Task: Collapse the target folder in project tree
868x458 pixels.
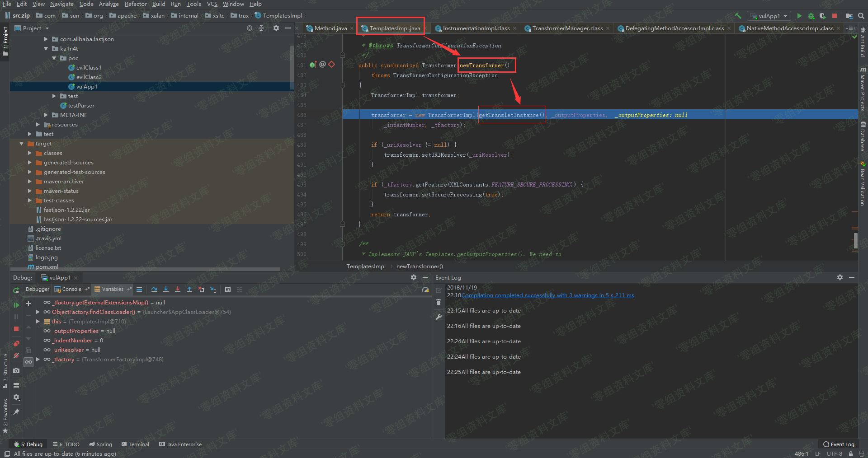Action: tap(21, 144)
